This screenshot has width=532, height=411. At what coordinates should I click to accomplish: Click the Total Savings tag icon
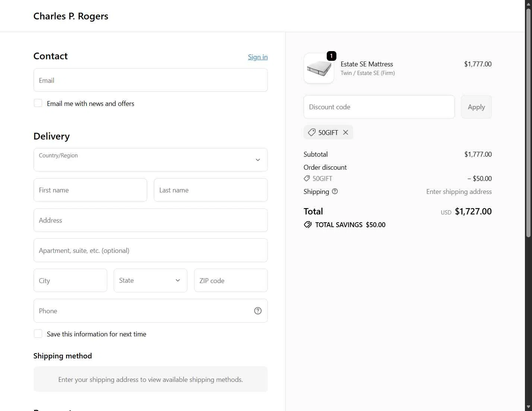click(308, 225)
